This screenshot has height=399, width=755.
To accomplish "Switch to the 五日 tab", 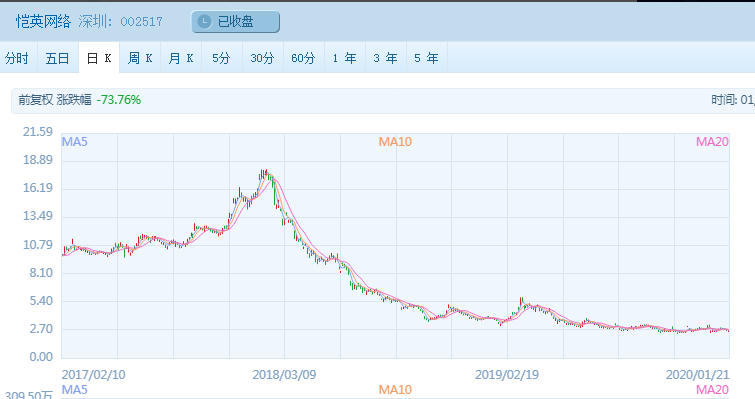I will pyautogui.click(x=58, y=58).
